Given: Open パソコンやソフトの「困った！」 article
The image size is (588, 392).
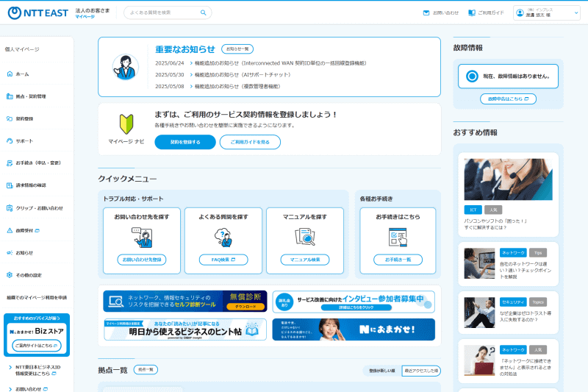Looking at the screenshot, I should [x=495, y=224].
